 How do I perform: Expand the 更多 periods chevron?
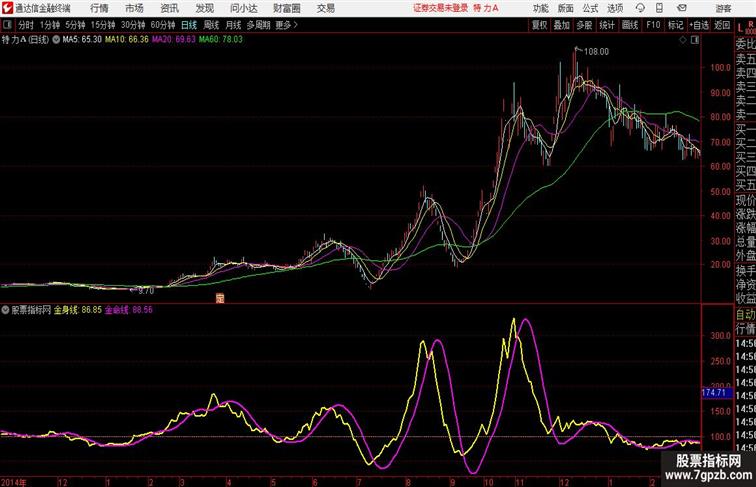coord(296,25)
